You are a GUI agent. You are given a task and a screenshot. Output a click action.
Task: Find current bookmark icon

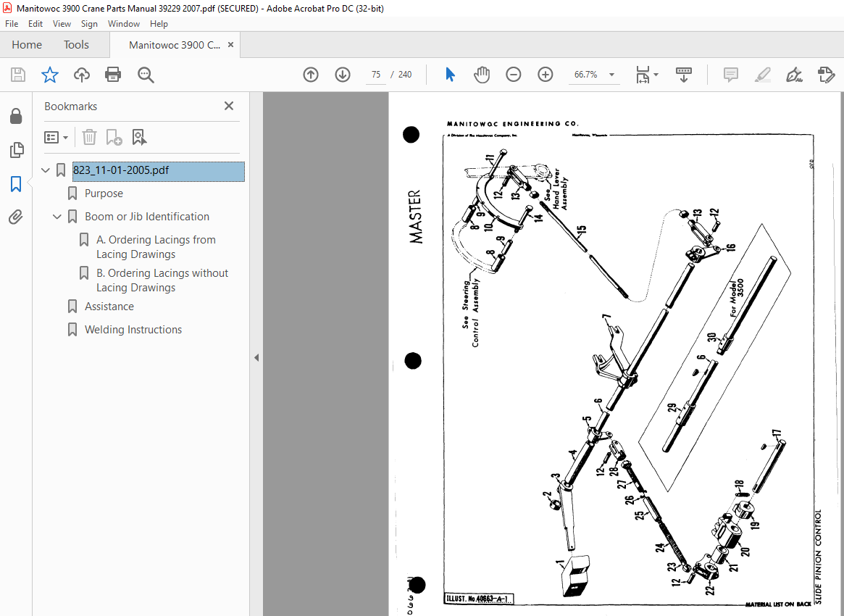pyautogui.click(x=139, y=137)
